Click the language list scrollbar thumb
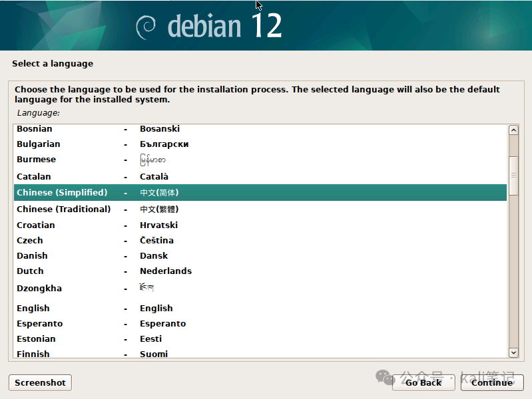532x399 pixels. click(513, 176)
